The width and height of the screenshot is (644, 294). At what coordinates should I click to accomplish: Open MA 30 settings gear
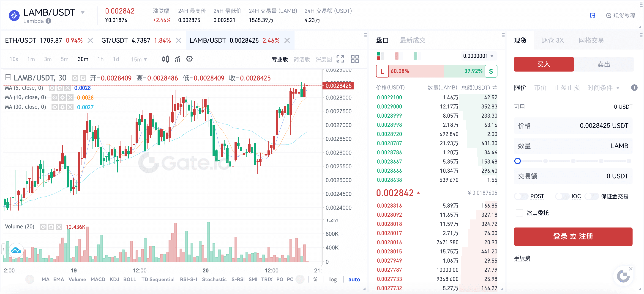click(x=63, y=107)
